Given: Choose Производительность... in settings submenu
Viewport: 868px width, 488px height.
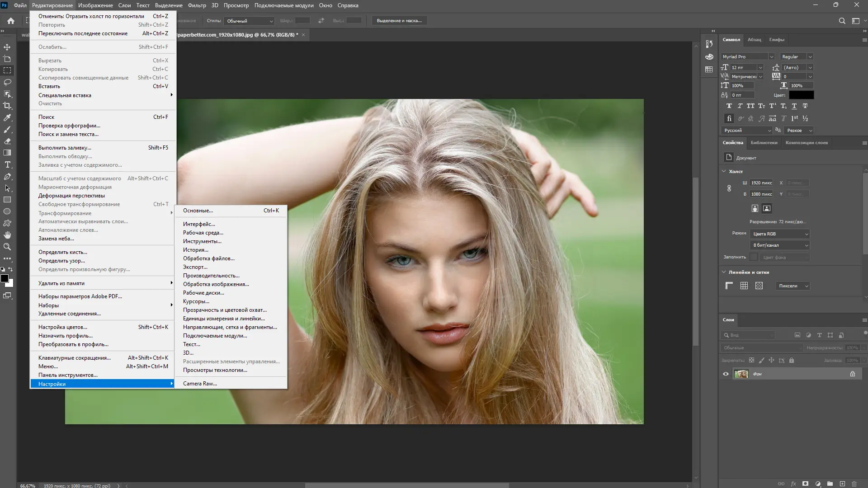Looking at the screenshot, I should click(x=211, y=276).
